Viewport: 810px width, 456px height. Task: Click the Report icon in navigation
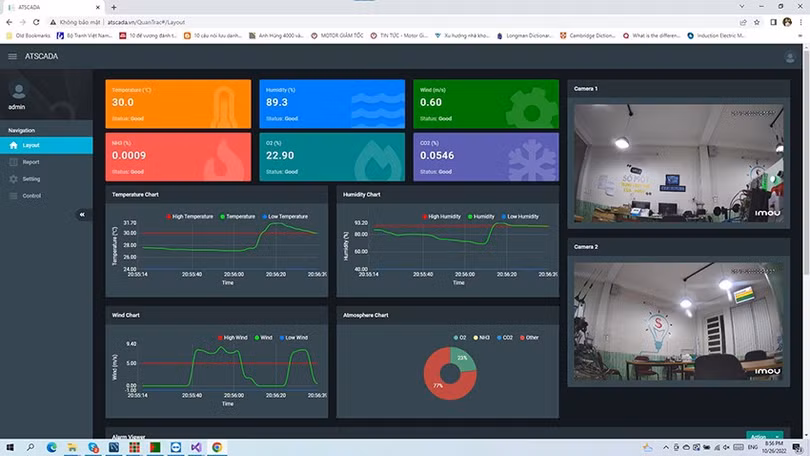tap(12, 162)
